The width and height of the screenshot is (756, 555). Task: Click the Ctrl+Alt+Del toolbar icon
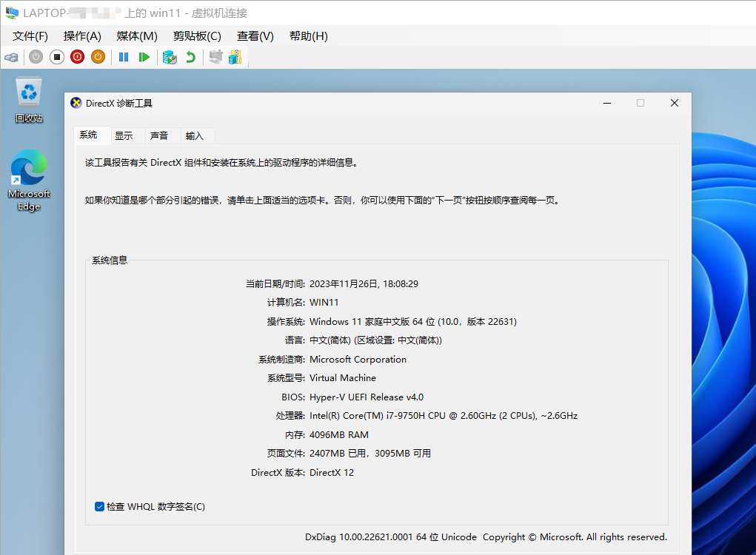(x=12, y=57)
